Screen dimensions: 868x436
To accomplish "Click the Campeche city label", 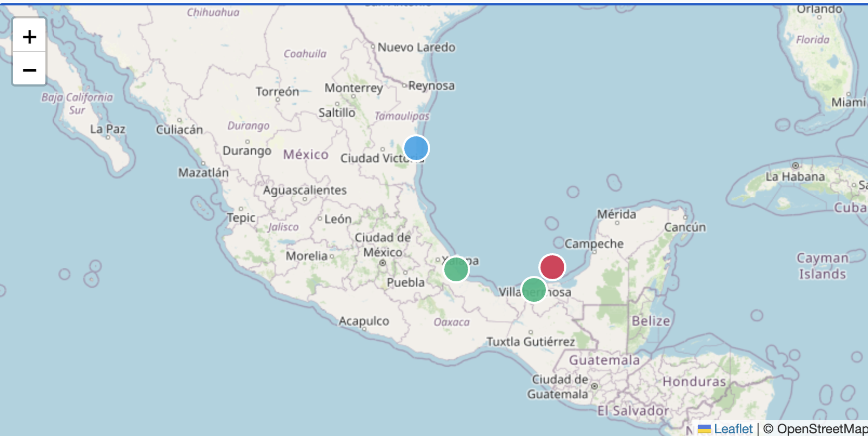I will (x=594, y=245).
